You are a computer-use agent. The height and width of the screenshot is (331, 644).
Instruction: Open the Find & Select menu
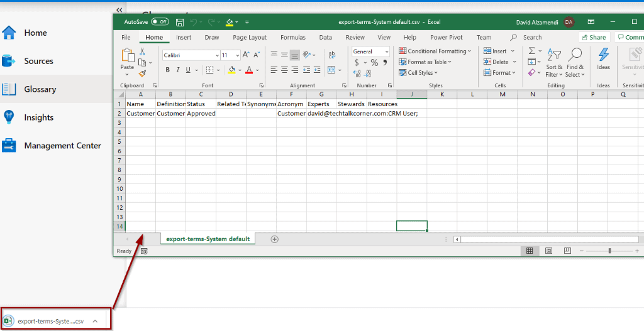575,63
